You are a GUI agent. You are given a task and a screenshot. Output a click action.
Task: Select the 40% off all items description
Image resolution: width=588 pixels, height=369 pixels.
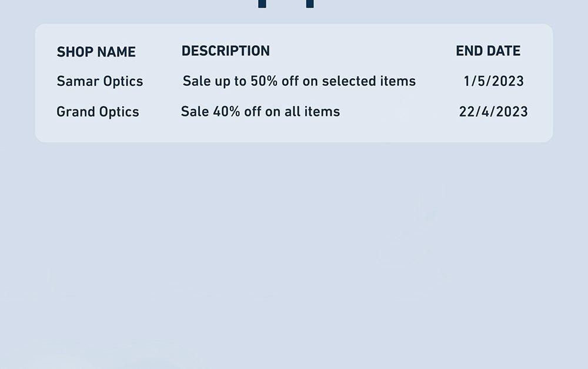click(260, 111)
